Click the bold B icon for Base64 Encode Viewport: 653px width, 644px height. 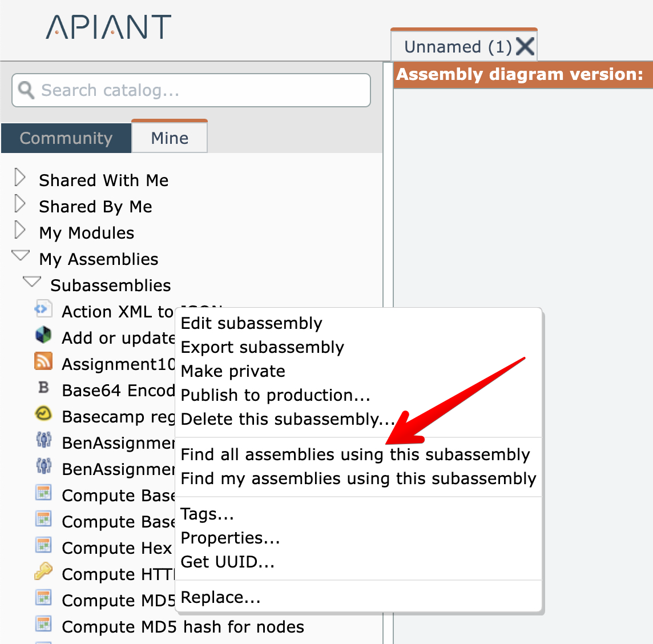[x=43, y=388]
